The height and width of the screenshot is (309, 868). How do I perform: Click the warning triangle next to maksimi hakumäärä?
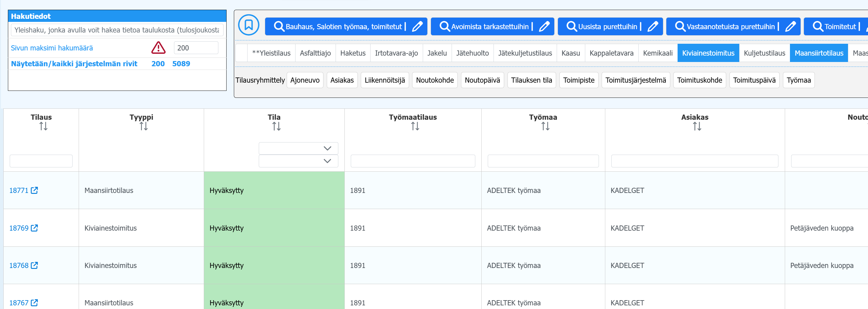158,47
